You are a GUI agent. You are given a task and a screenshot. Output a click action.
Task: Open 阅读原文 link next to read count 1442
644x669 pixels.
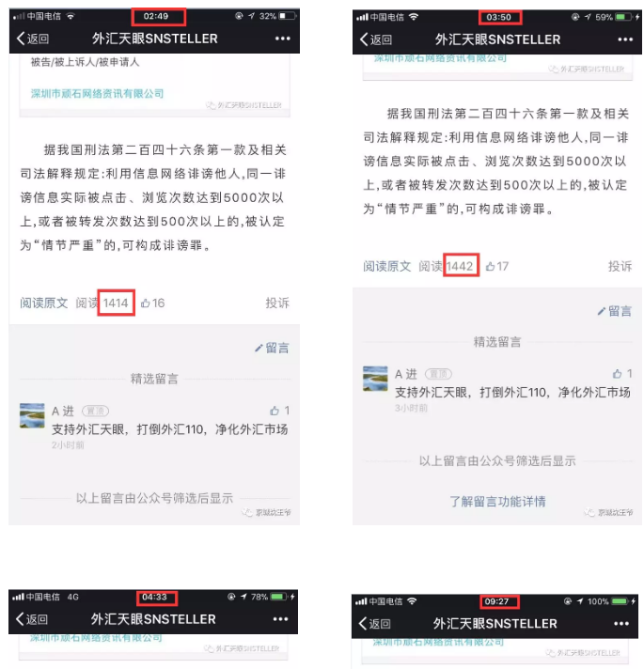click(387, 266)
